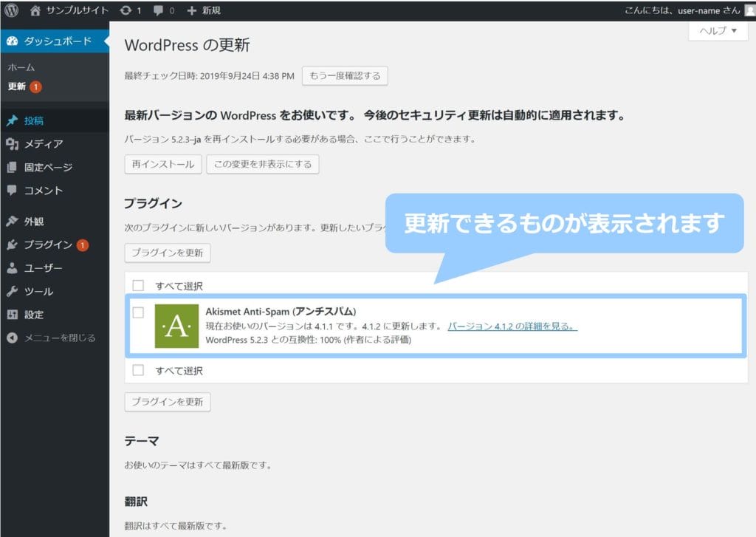This screenshot has height=537, width=756.
Task: Click the WordPress logo icon in admin bar
Action: (x=12, y=10)
